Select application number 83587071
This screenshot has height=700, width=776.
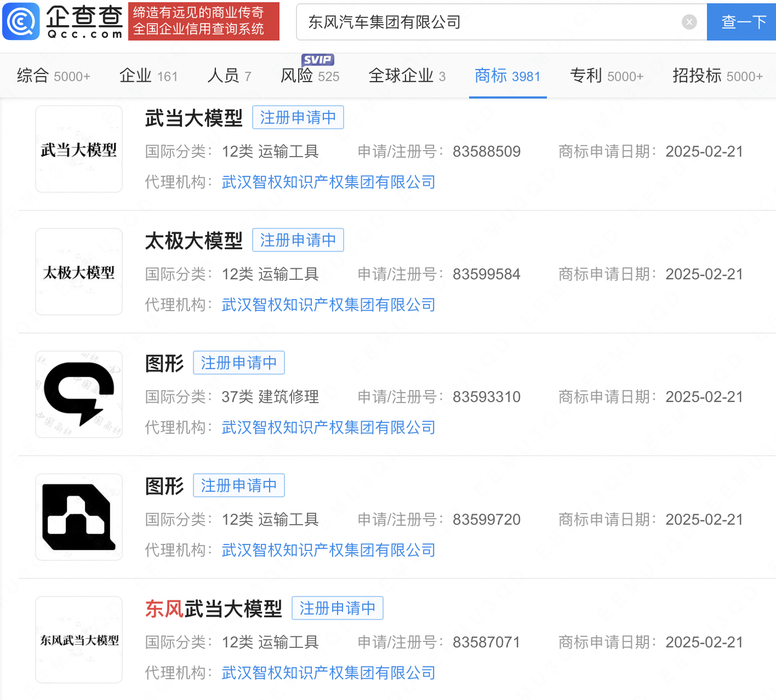(x=487, y=642)
